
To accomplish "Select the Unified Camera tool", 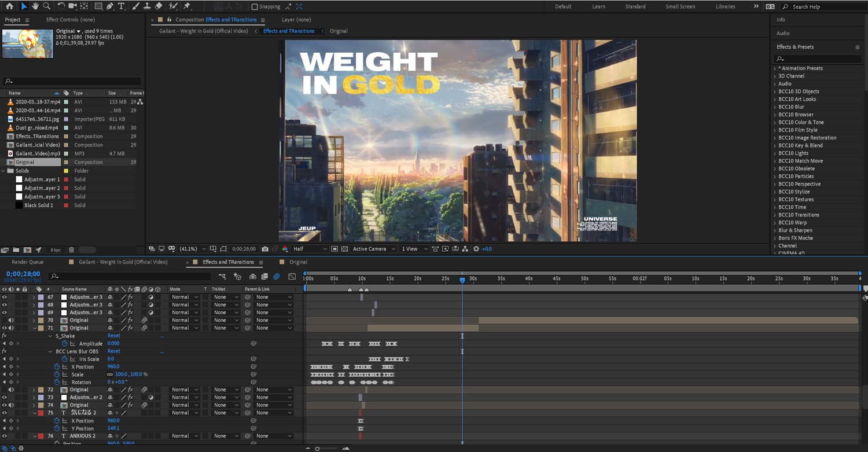I will (73, 6).
